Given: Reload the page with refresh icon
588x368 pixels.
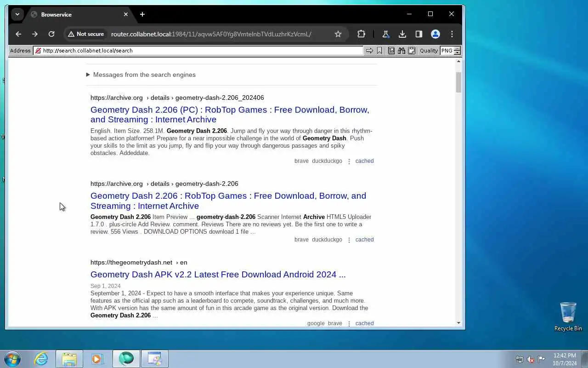Looking at the screenshot, I should coord(51,34).
